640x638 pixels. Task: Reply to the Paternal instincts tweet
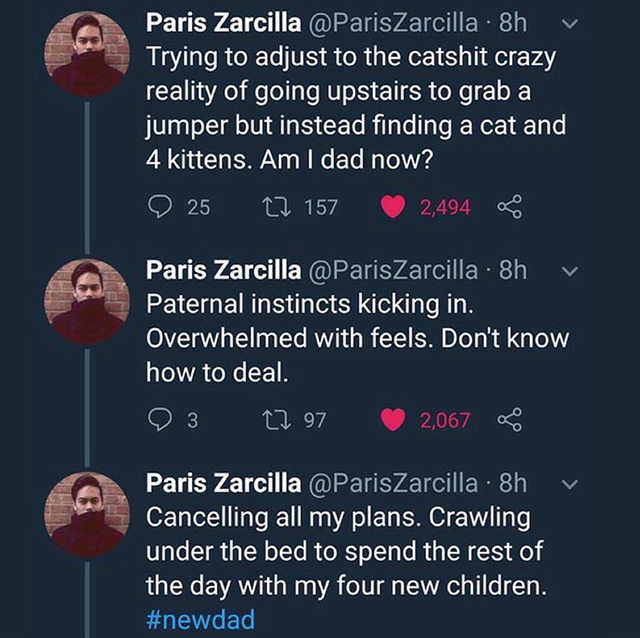coord(162,420)
